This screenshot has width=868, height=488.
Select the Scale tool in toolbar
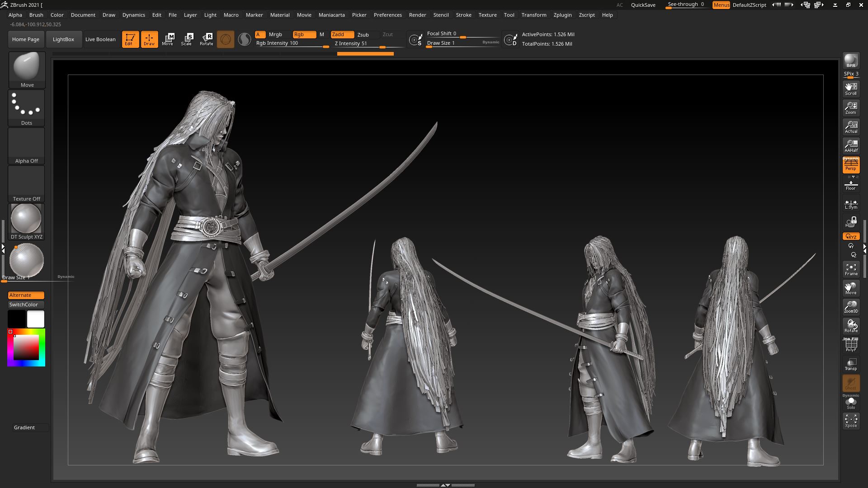pyautogui.click(x=187, y=39)
